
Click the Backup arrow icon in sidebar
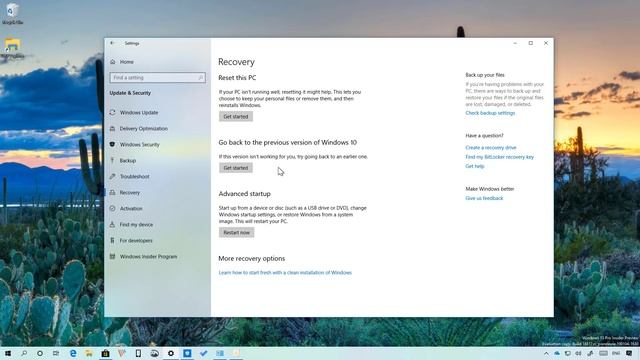[x=112, y=160]
